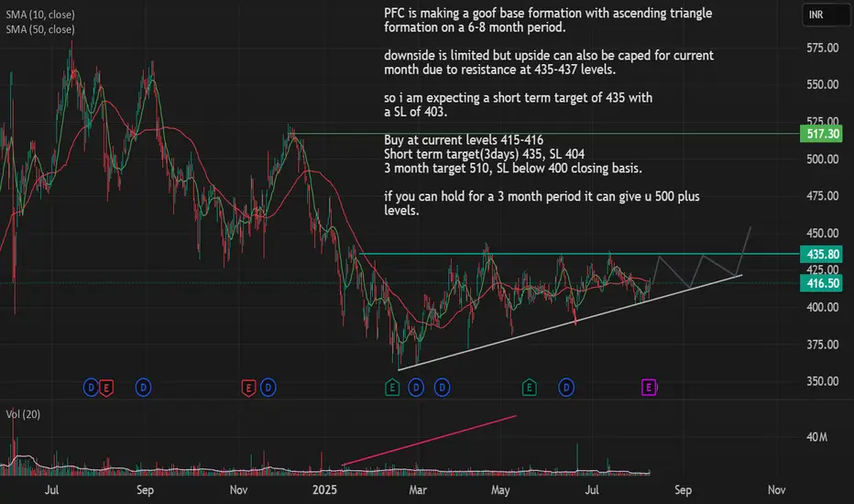Click the blue dividend marker beside the first red E
Viewport: 854px width, 504px height.
(x=91, y=388)
